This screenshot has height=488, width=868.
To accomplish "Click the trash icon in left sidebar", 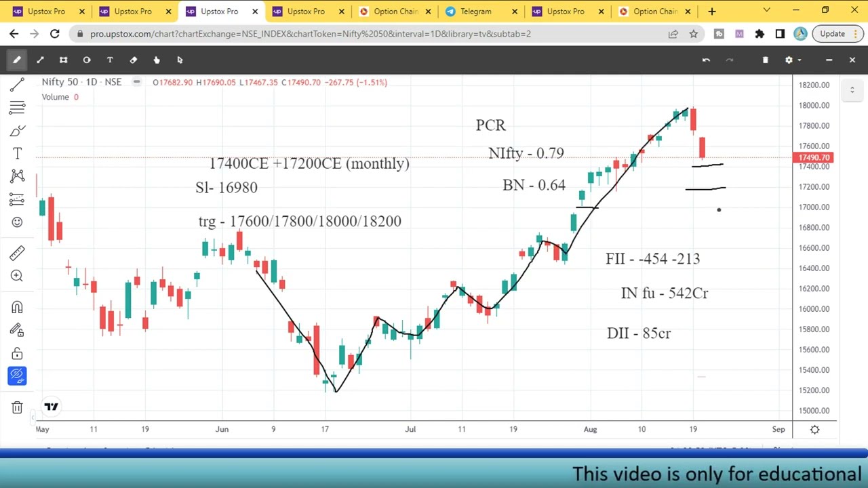I will (17, 407).
